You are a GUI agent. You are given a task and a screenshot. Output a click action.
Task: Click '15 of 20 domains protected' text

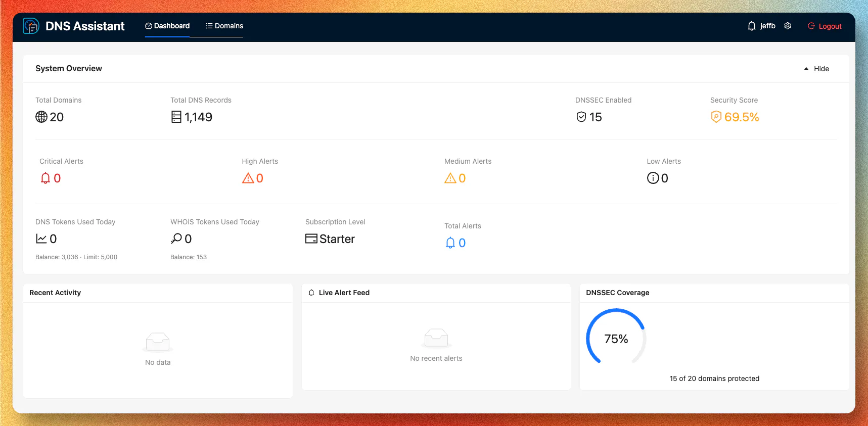(714, 378)
